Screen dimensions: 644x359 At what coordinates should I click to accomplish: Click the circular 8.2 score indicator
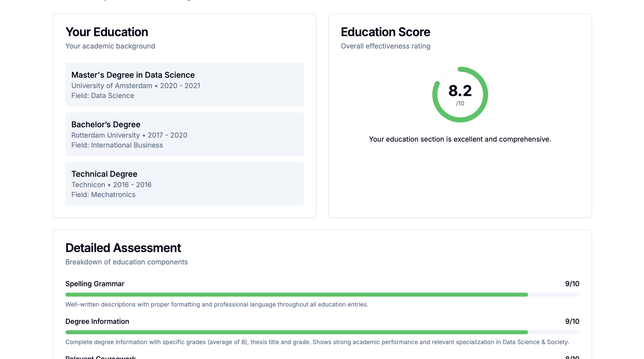460,94
